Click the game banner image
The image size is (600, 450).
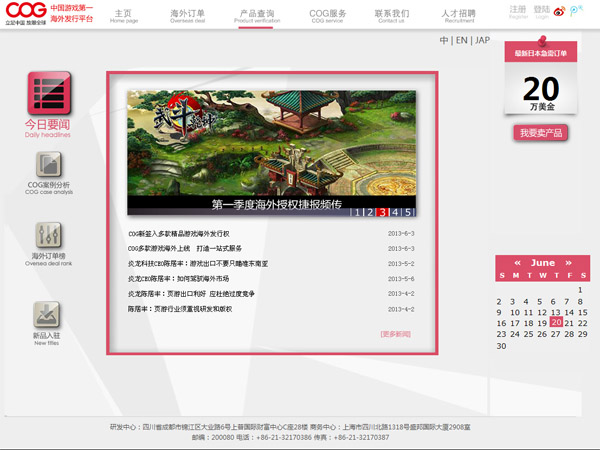(272, 143)
